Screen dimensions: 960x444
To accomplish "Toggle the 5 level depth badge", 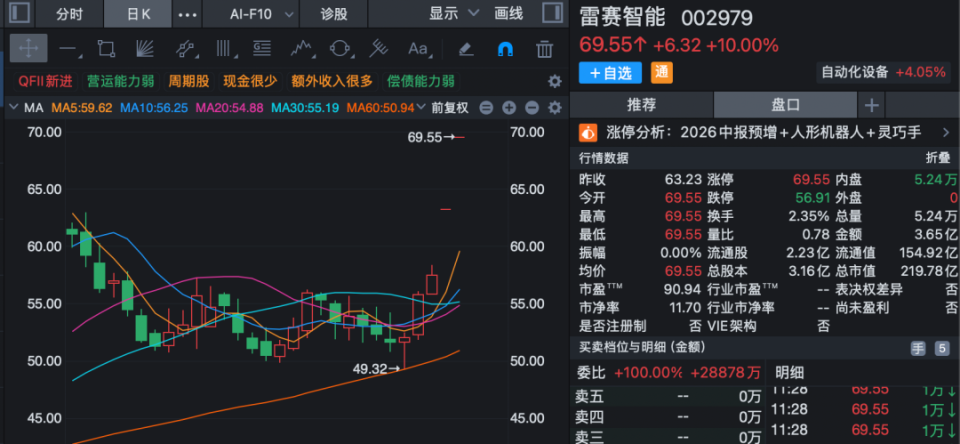I will tap(941, 348).
